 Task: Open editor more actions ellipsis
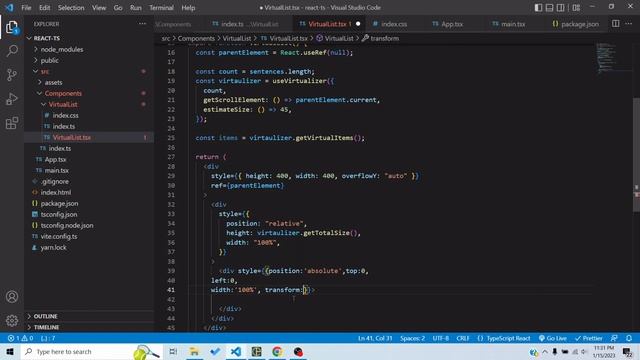pyautogui.click(x=629, y=24)
